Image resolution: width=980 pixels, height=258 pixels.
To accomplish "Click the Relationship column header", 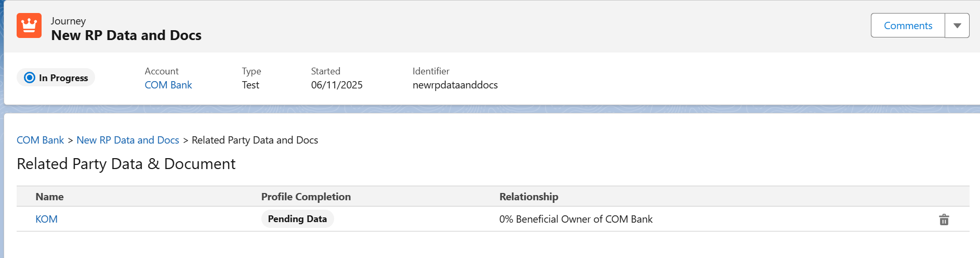I will click(x=528, y=197).
